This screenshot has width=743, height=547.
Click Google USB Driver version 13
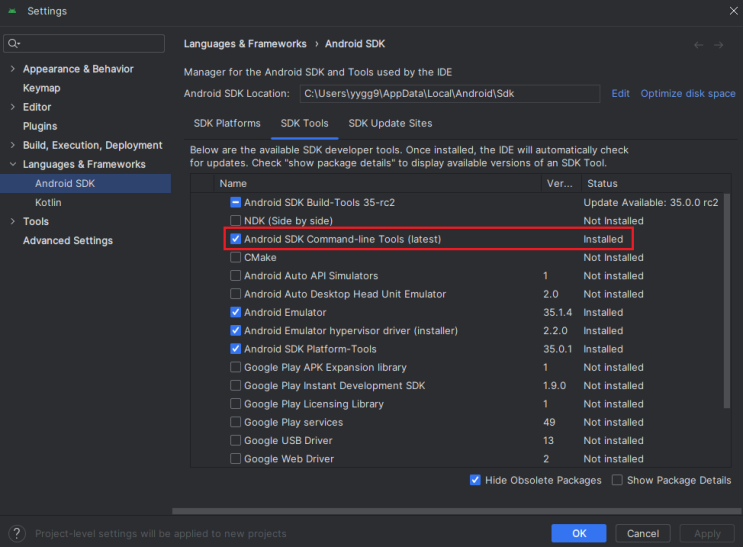548,440
